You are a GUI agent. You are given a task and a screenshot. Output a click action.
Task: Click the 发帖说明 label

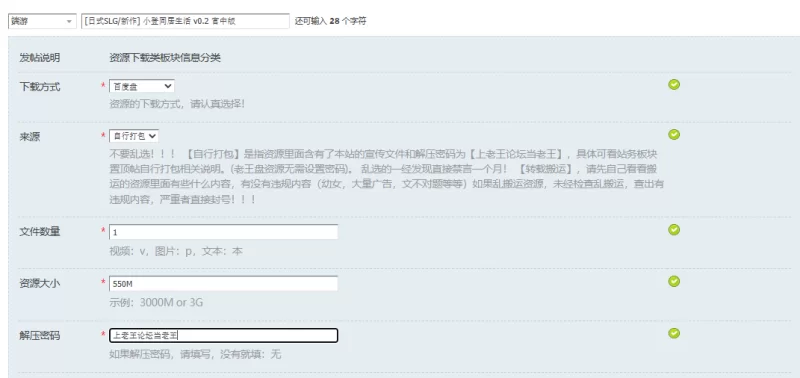click(x=40, y=58)
